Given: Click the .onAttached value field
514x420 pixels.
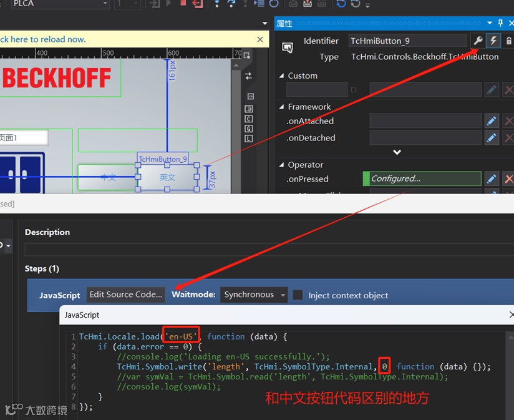Looking at the screenshot, I should click(425, 121).
